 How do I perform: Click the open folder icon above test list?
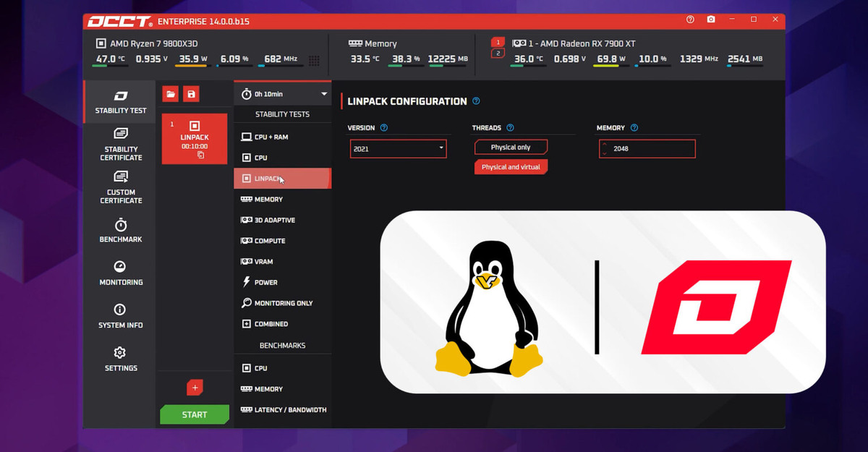170,94
